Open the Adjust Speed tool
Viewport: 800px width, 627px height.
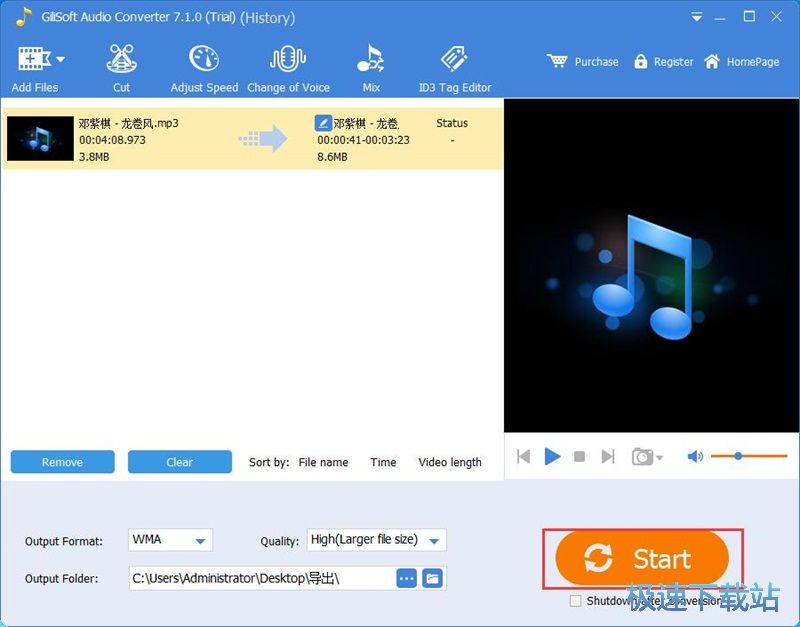(x=204, y=69)
